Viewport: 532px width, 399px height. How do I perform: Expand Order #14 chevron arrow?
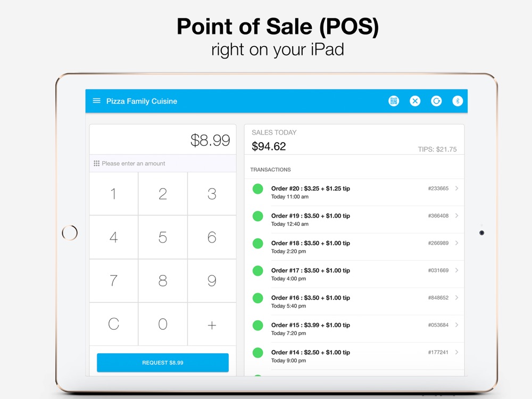click(x=456, y=352)
